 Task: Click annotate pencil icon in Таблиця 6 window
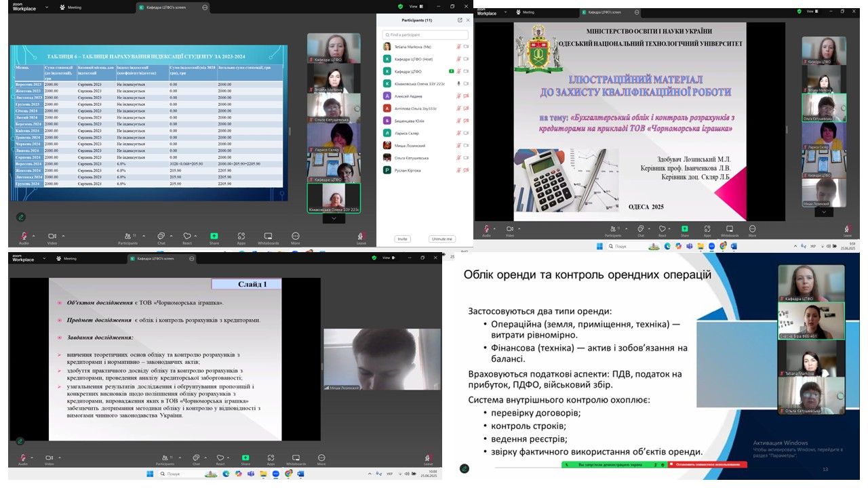coord(21,217)
